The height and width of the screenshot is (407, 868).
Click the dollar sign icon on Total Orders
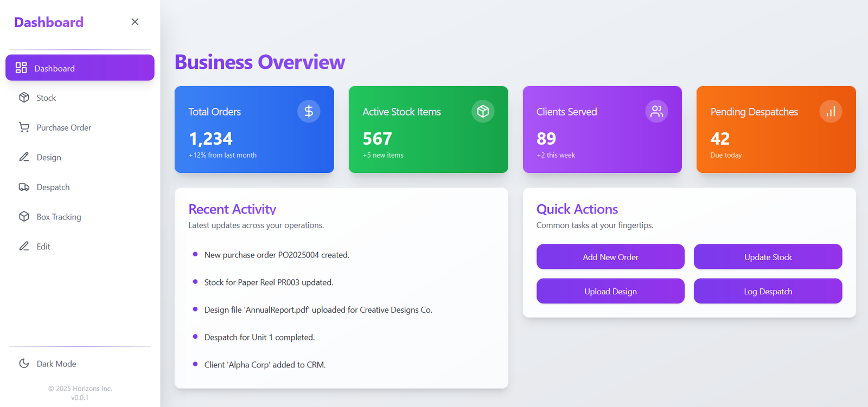pyautogui.click(x=309, y=112)
